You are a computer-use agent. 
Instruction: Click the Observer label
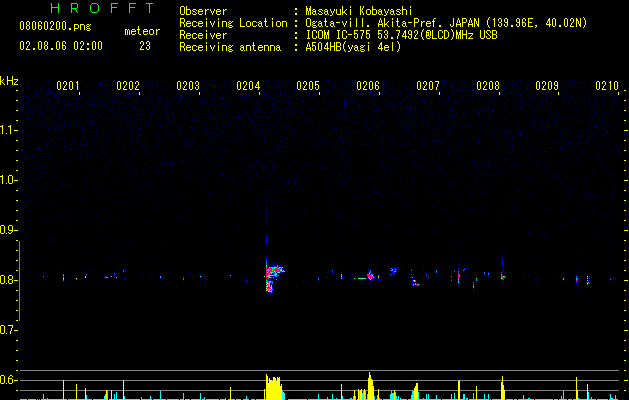203,11
